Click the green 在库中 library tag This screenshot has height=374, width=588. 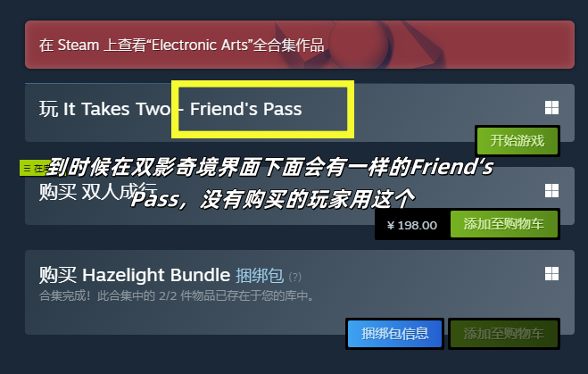point(35,168)
